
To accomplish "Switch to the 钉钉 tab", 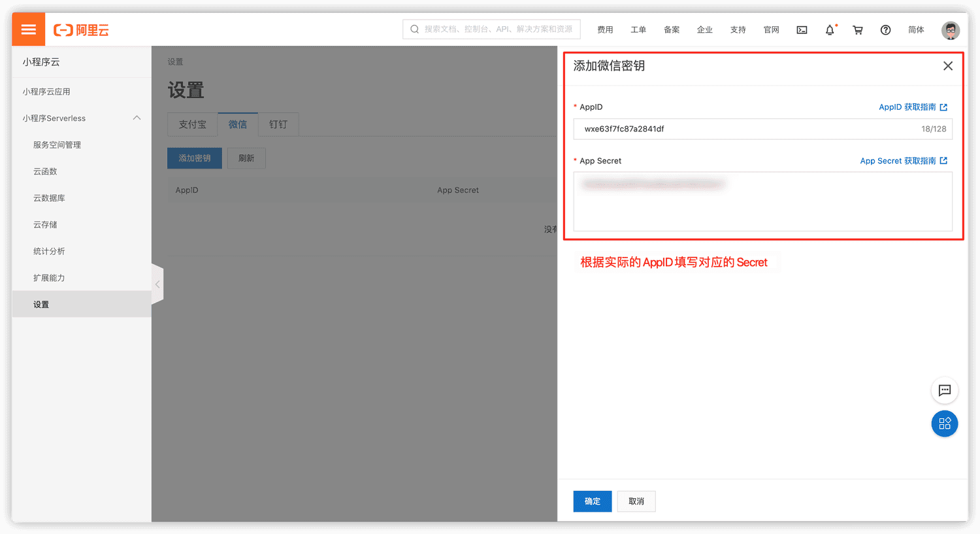I will coord(278,124).
